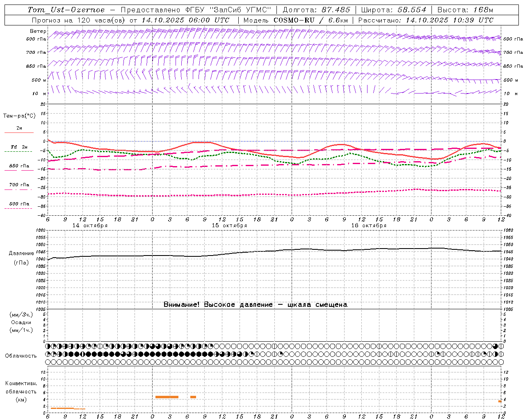This screenshot has height=420, width=525.
Task: Click the text "Прогноз на 120 часа(ов)"
Action: point(79,20)
